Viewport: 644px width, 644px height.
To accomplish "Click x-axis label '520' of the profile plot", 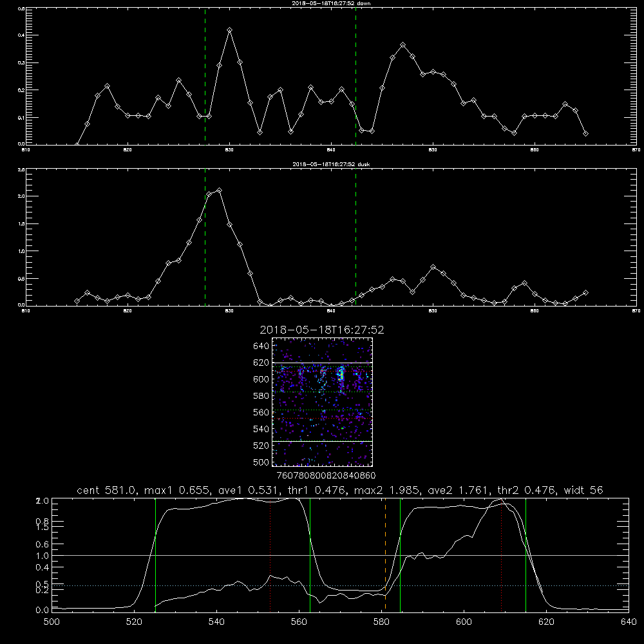I will coord(135,622).
